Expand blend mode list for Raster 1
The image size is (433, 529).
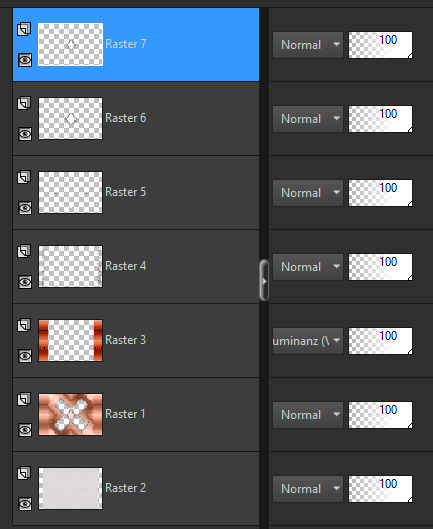tap(308, 415)
